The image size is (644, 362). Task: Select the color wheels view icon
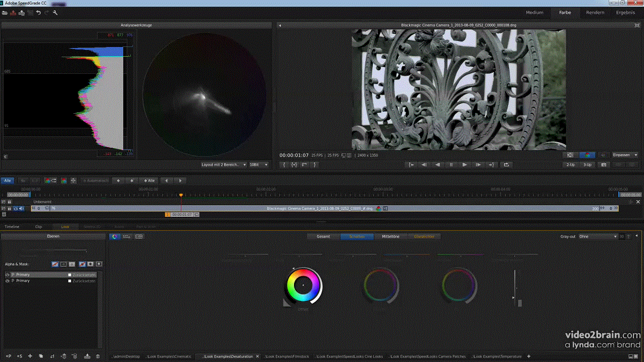pos(115,237)
